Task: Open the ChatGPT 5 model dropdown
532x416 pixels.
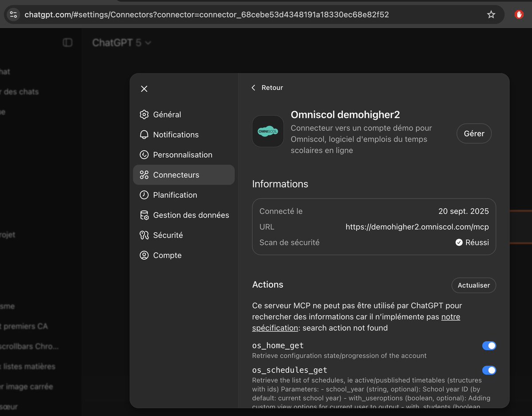Action: 122,43
